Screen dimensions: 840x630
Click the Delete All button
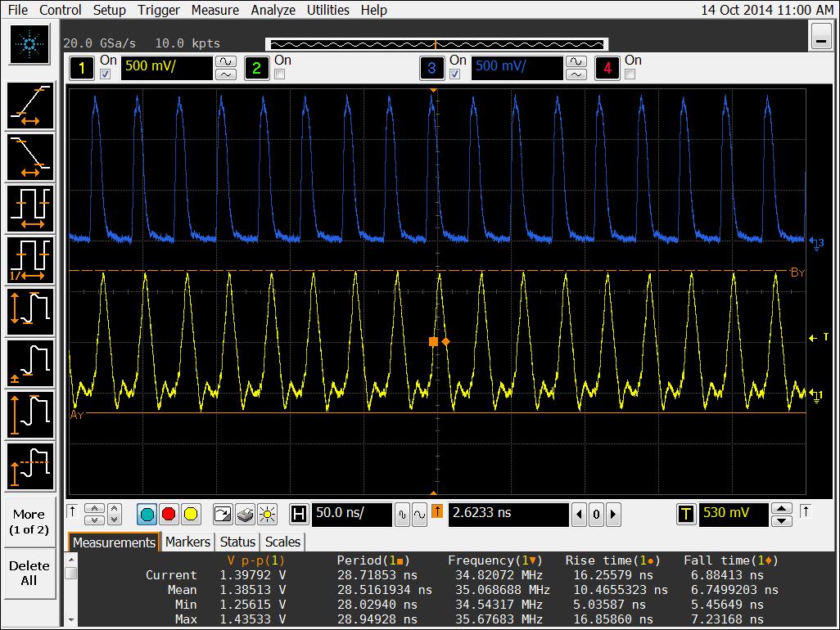click(x=29, y=573)
